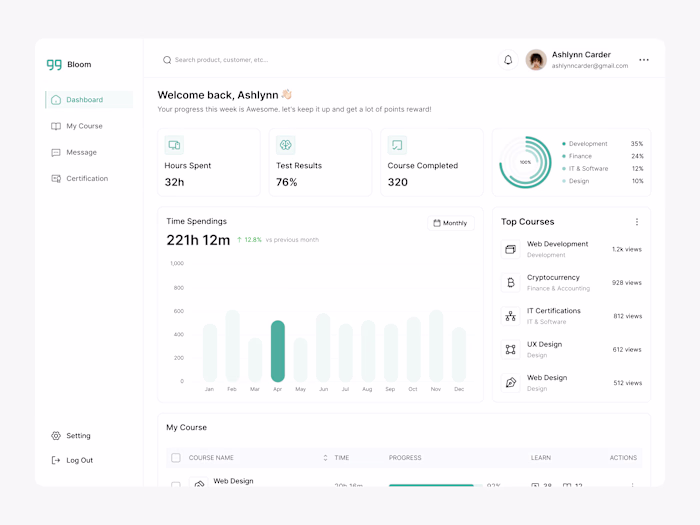The height and width of the screenshot is (525, 700).
Task: Click the UX Design course icon
Action: click(x=511, y=350)
